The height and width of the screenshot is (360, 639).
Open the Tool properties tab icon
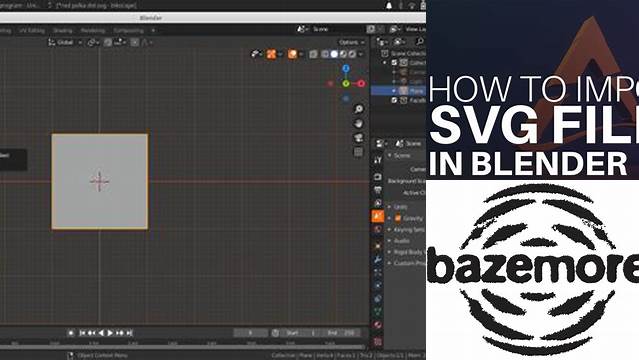tap(378, 160)
